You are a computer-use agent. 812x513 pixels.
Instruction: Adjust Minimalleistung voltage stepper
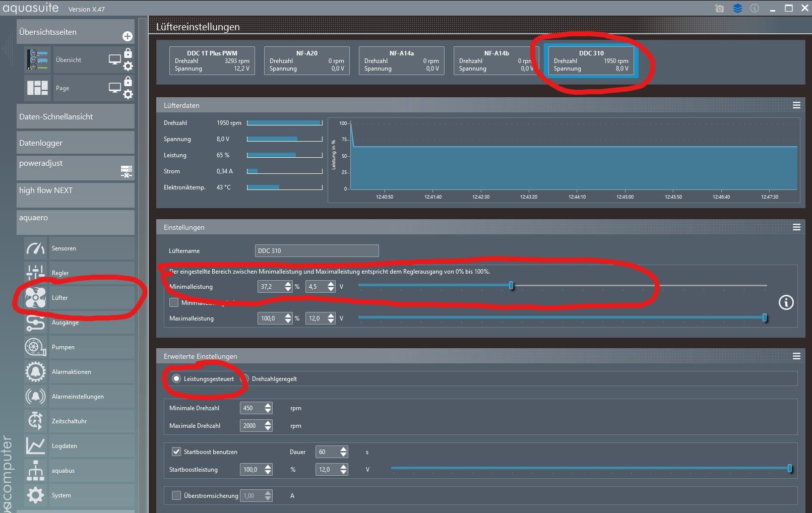331,287
